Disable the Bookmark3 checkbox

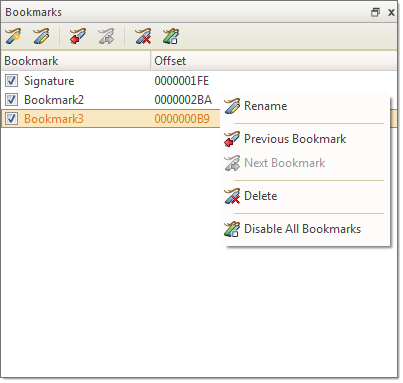pyautogui.click(x=11, y=119)
